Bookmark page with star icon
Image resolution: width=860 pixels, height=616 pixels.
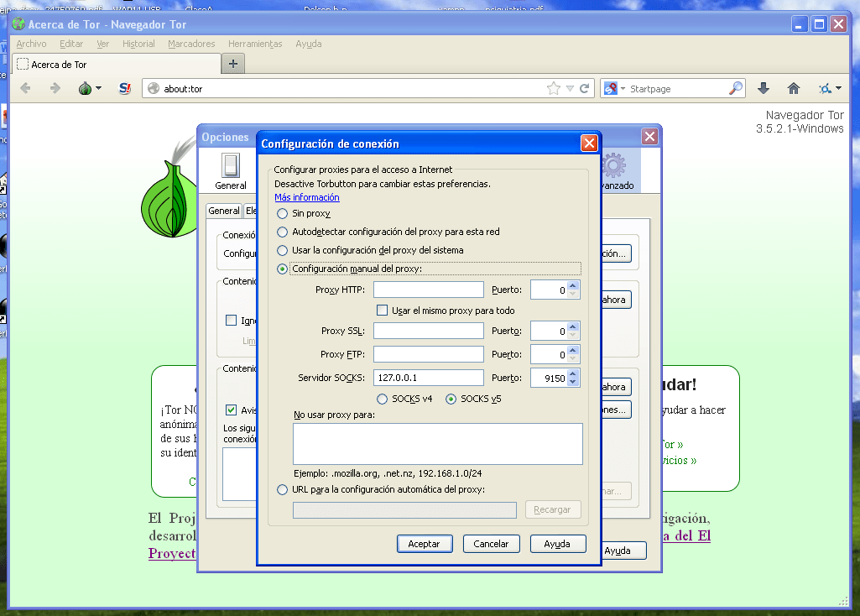click(x=554, y=88)
